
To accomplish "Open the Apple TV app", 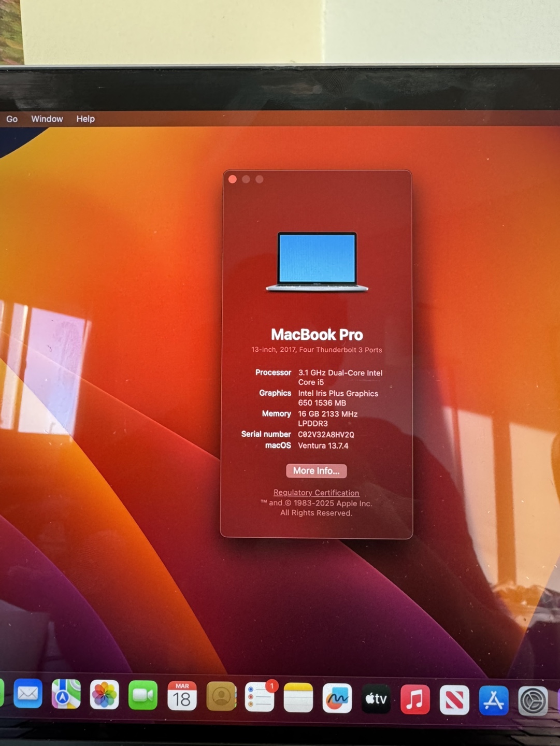I will pyautogui.click(x=376, y=698).
